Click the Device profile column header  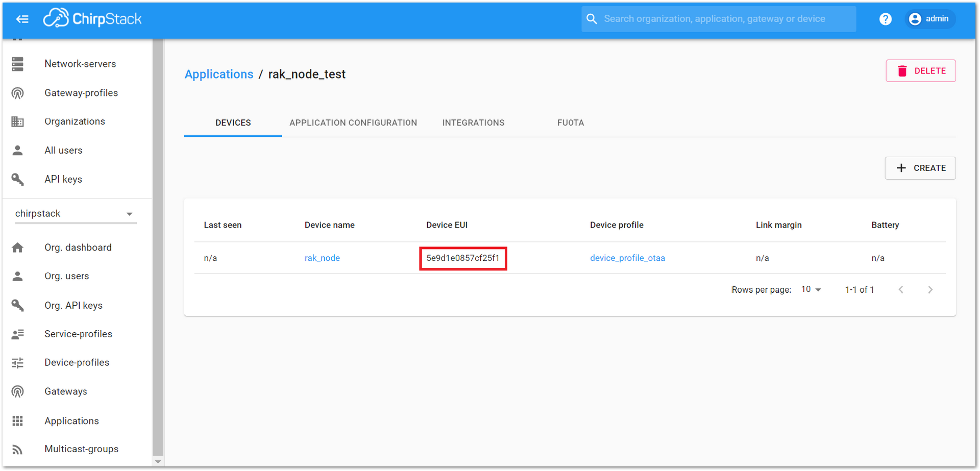coord(617,225)
